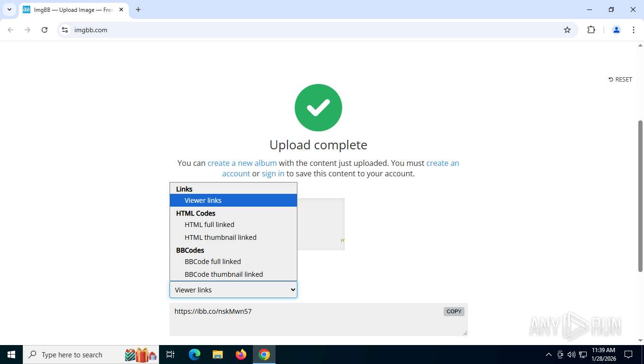Open the notification center icon
The image size is (644, 364).
[628, 355]
